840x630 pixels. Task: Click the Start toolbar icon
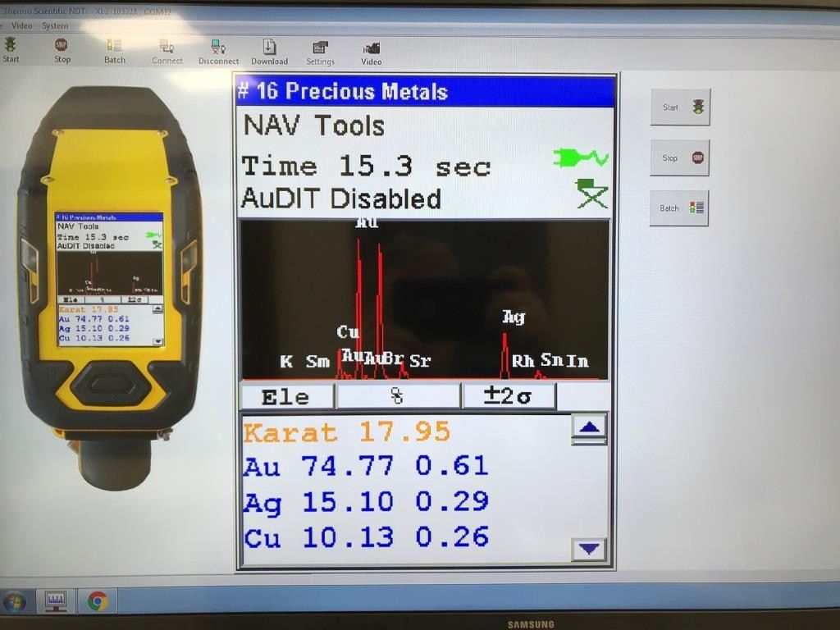(x=10, y=50)
